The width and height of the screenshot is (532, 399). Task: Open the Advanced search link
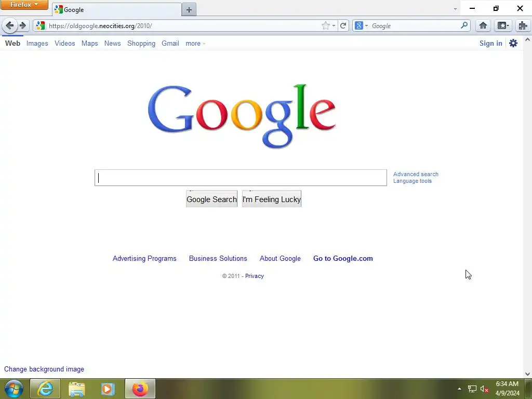pyautogui.click(x=416, y=174)
